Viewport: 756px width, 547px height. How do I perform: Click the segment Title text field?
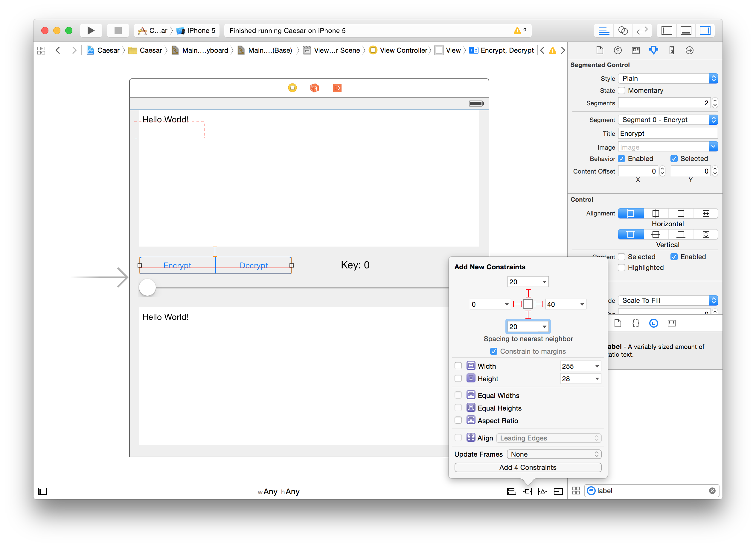click(668, 133)
